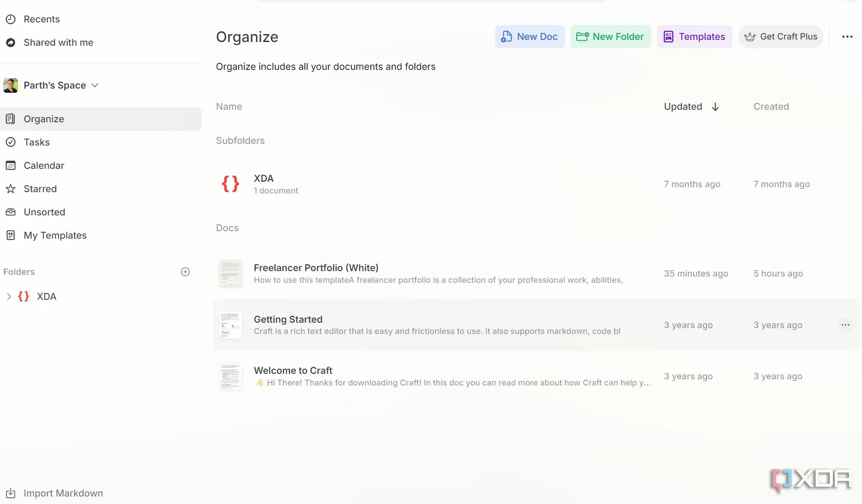The image size is (862, 504).
Task: Click Import Markdown at bottom
Action: coord(63,493)
